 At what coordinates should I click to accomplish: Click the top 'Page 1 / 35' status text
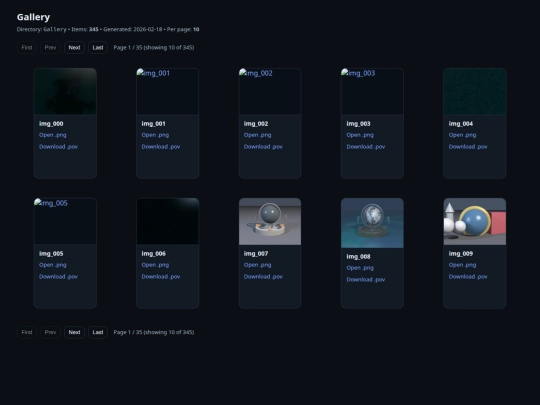click(x=154, y=48)
